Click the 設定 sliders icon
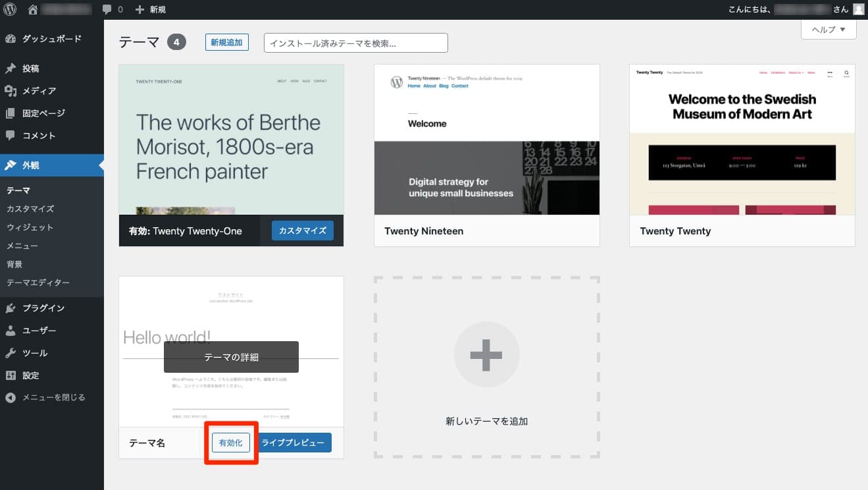 11,375
